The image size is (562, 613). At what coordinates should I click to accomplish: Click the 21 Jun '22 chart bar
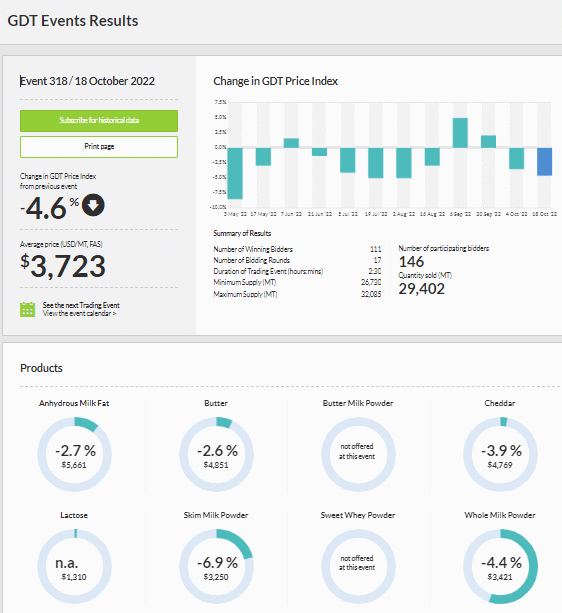[x=319, y=152]
